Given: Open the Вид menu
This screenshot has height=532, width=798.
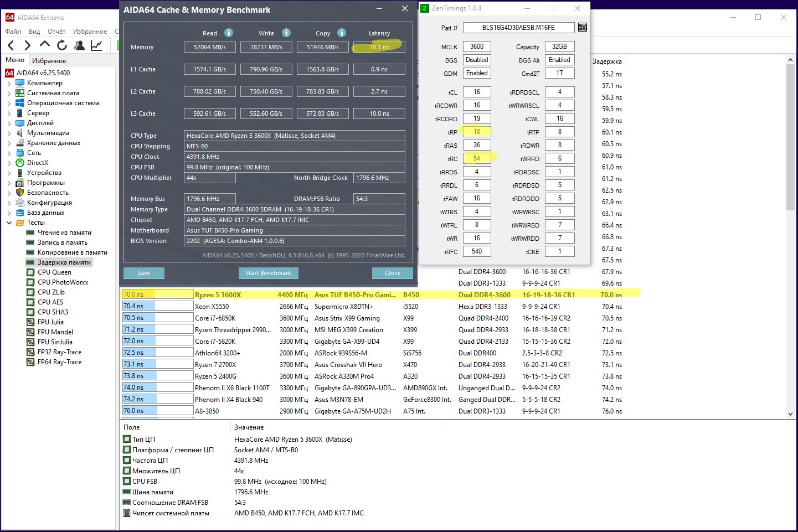Looking at the screenshot, I should [x=34, y=32].
